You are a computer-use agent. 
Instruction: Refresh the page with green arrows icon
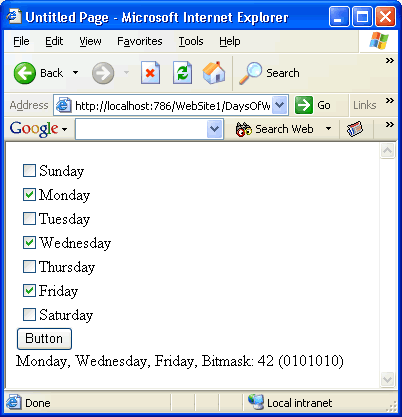[x=182, y=73]
